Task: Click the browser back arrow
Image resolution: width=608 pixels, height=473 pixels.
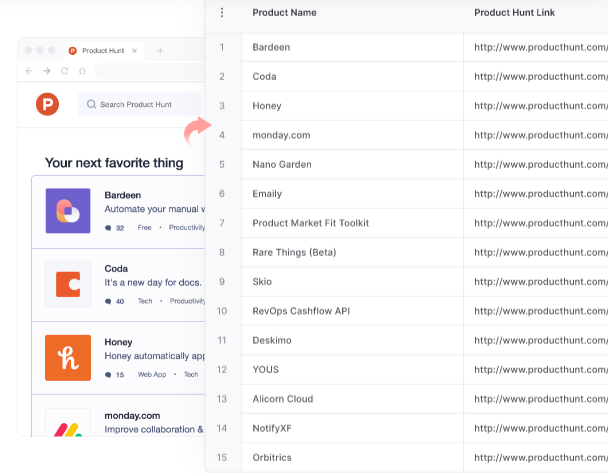Action: pos(29,71)
